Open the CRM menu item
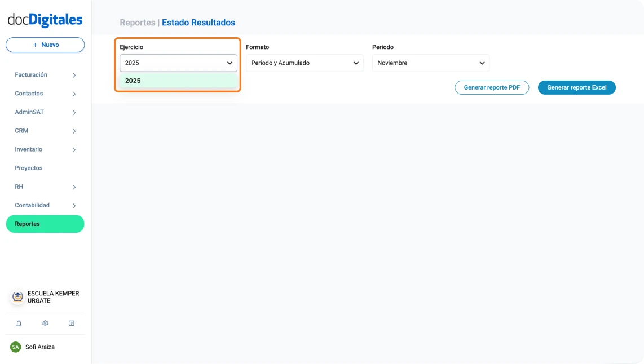Viewport: 644px width, 364px height. coord(21,131)
